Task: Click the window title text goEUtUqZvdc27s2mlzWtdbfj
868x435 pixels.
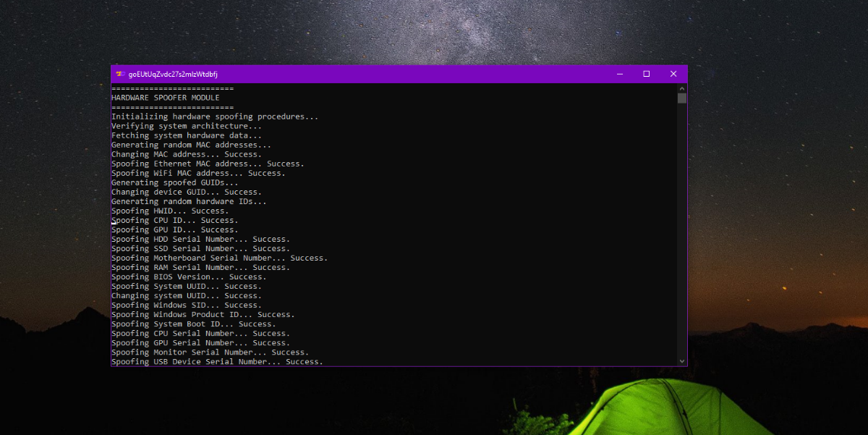Action: pos(173,74)
